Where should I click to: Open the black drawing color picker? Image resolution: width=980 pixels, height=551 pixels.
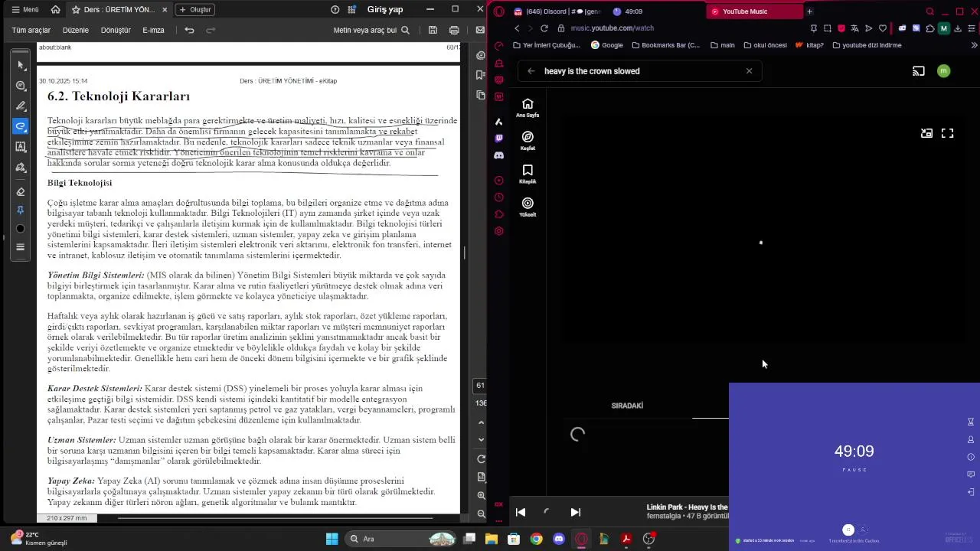[21, 229]
